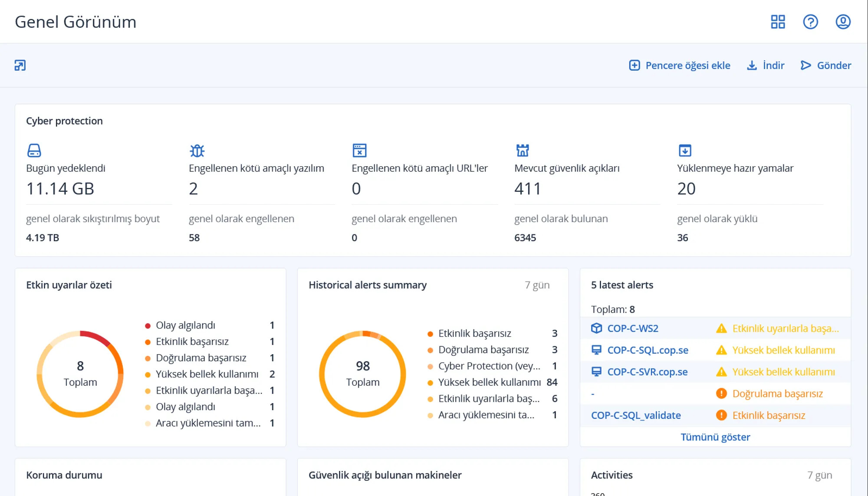Click the İndir download button

[766, 66]
